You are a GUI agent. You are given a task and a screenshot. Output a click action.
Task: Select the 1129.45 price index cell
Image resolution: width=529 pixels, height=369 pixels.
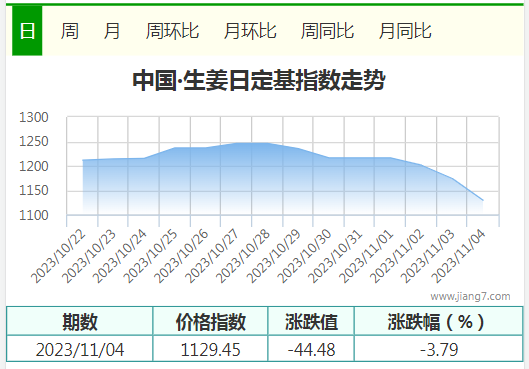coord(210,349)
